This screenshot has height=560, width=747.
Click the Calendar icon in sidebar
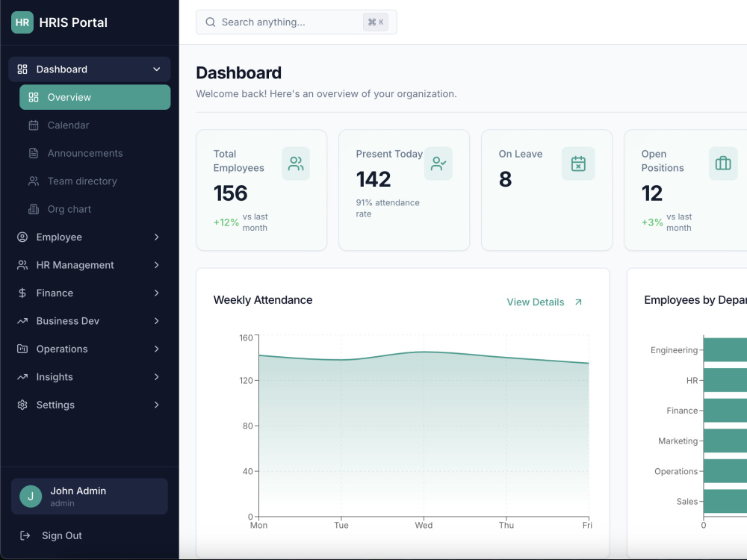pyautogui.click(x=34, y=125)
